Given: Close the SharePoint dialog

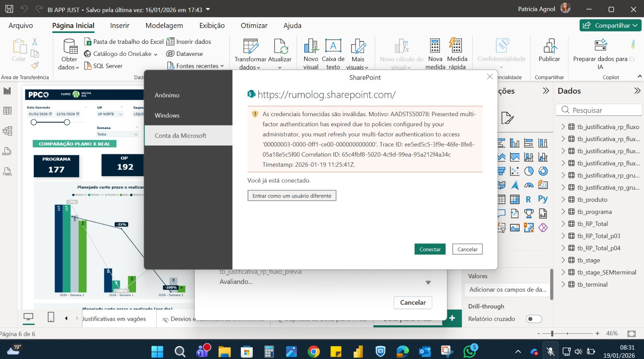Looking at the screenshot, I should tap(489, 76).
